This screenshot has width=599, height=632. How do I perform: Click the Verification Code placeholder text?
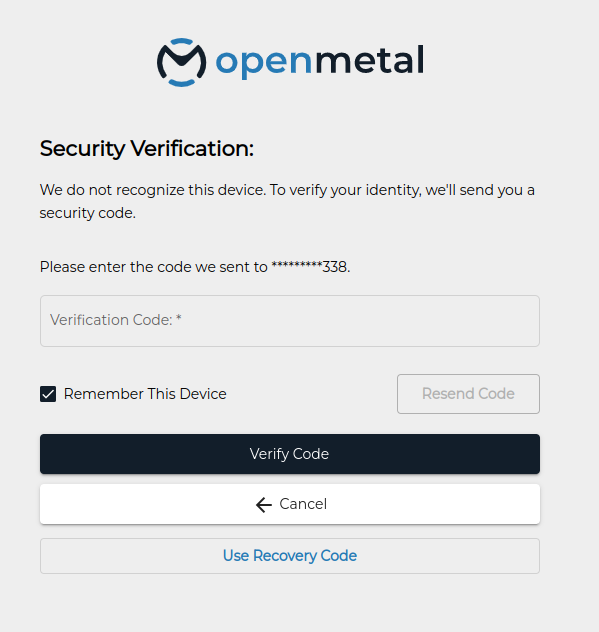(116, 320)
